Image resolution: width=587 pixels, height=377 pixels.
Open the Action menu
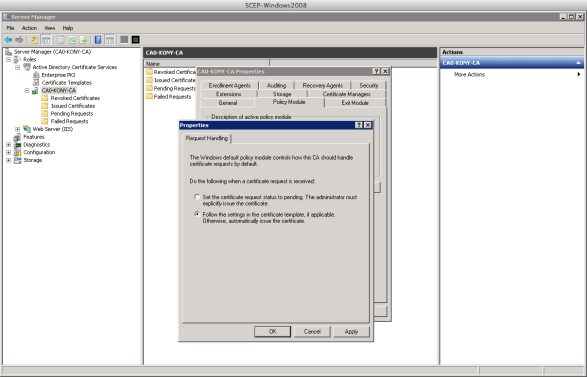click(x=29, y=28)
